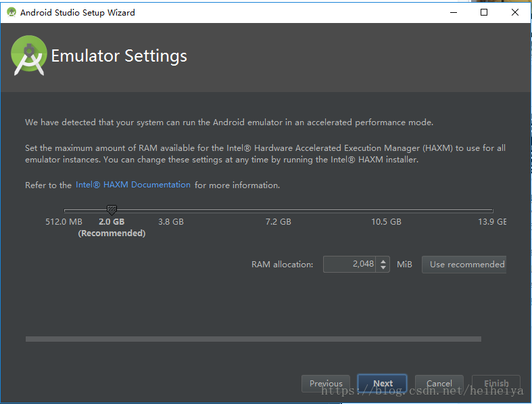This screenshot has height=404, width=532.
Task: Minimize the Setup Wizard window
Action: 454,13
